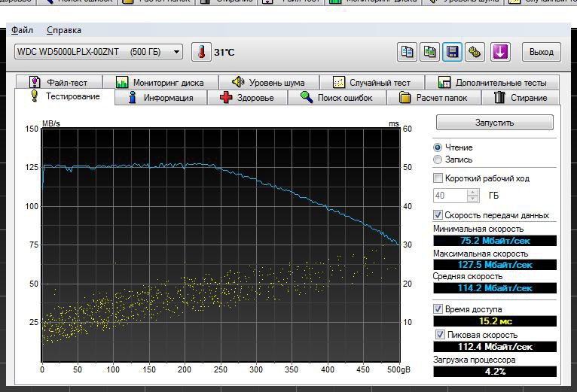Expand the WDC WD5000LPLX drive dropdown

(x=176, y=52)
